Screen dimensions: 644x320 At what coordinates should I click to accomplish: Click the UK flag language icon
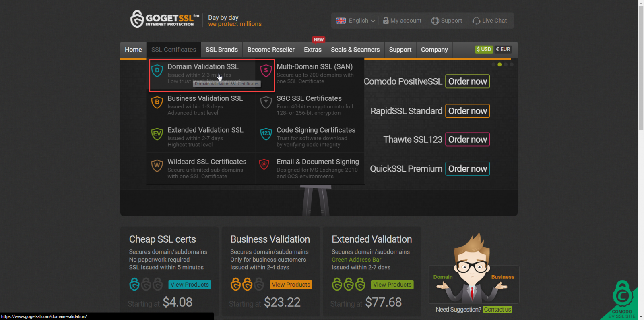pyautogui.click(x=341, y=21)
